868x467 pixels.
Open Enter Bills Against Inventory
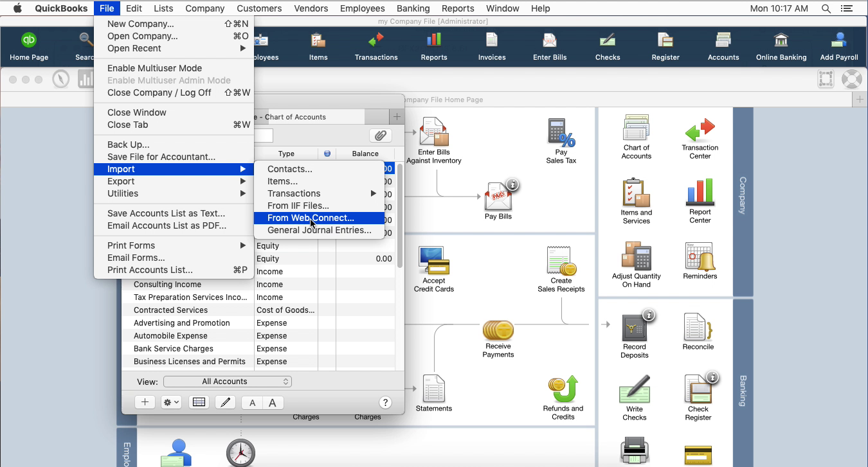pos(434,141)
